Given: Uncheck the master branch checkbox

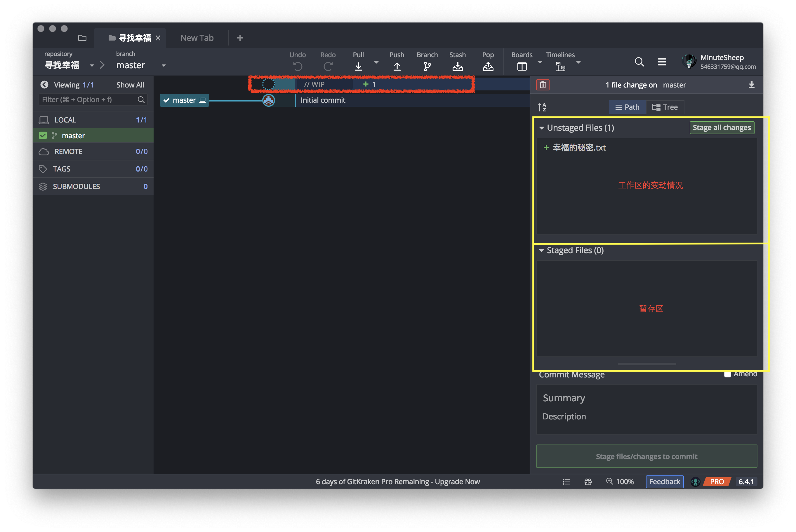Looking at the screenshot, I should click(43, 136).
